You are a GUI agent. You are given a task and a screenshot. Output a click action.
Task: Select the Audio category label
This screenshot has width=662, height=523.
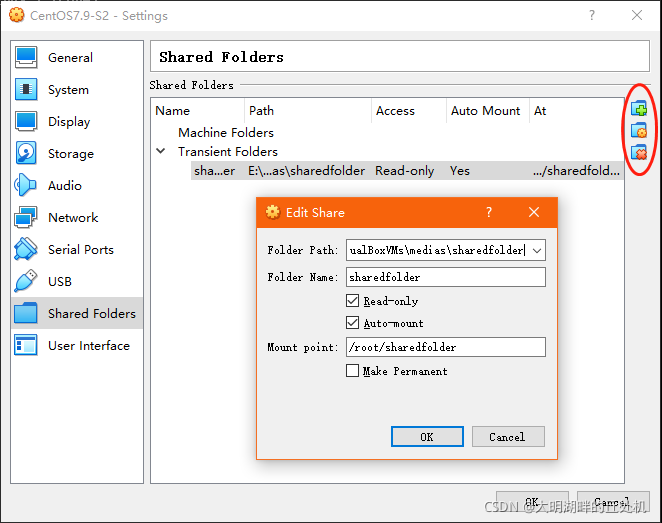[x=65, y=185]
